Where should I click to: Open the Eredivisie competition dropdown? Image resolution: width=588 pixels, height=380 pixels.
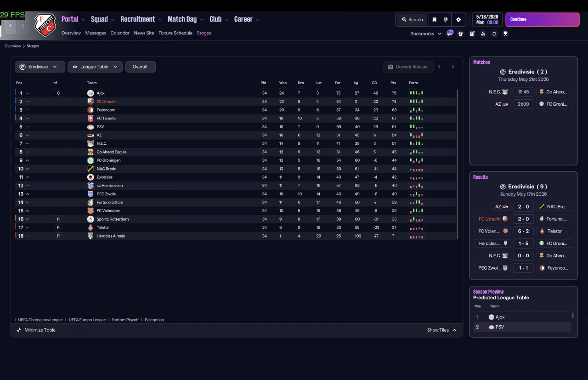click(40, 67)
